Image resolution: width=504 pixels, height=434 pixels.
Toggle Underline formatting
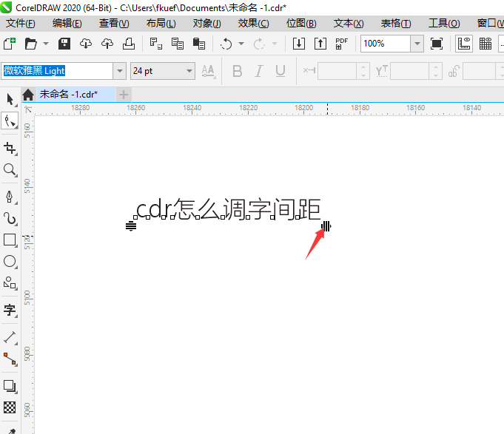(280, 71)
